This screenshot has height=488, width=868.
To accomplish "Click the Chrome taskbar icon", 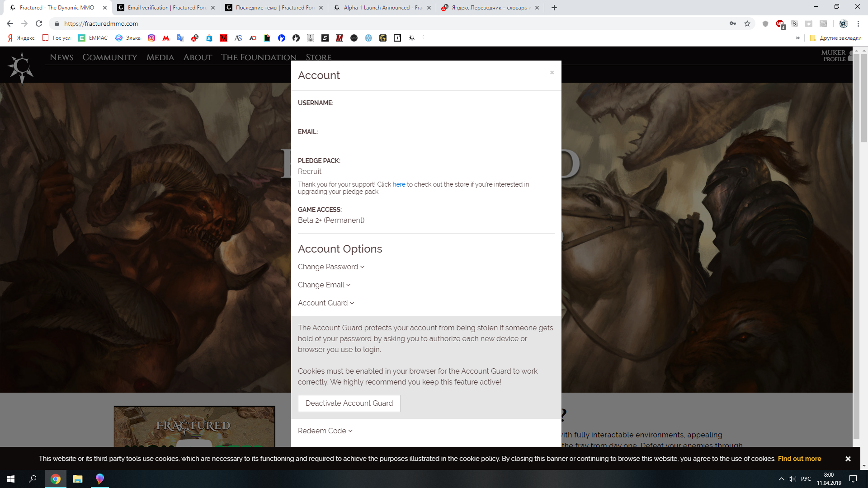I will [x=56, y=479].
